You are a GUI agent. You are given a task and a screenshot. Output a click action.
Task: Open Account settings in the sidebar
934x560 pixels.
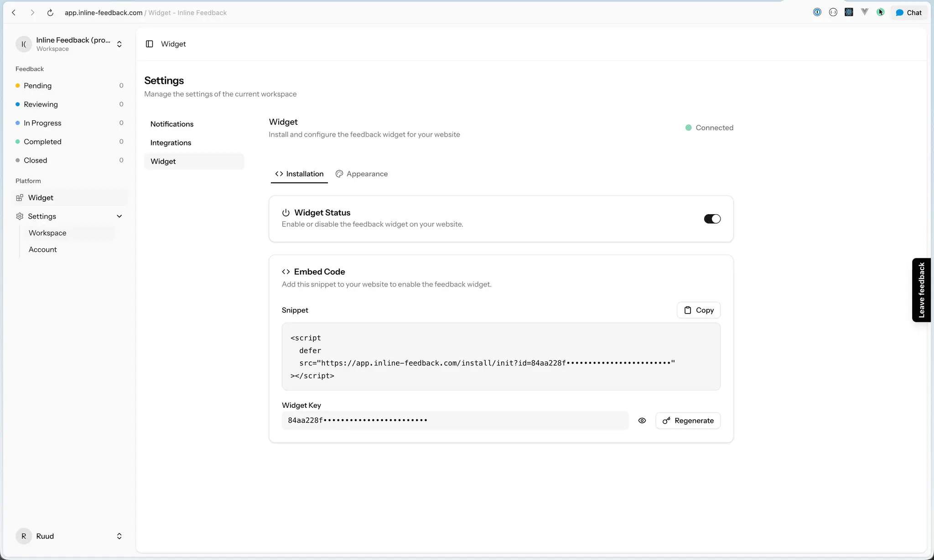pyautogui.click(x=68, y=250)
